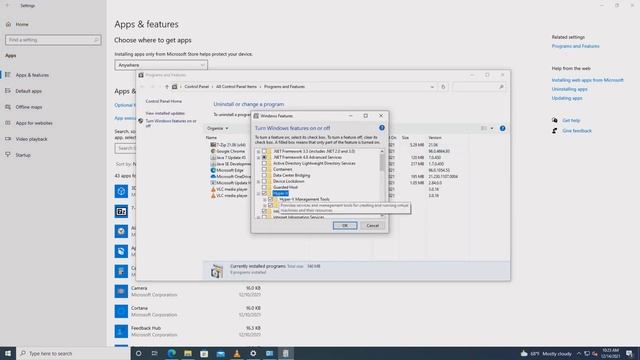Select Apps & features in Settings sidebar

point(32,75)
